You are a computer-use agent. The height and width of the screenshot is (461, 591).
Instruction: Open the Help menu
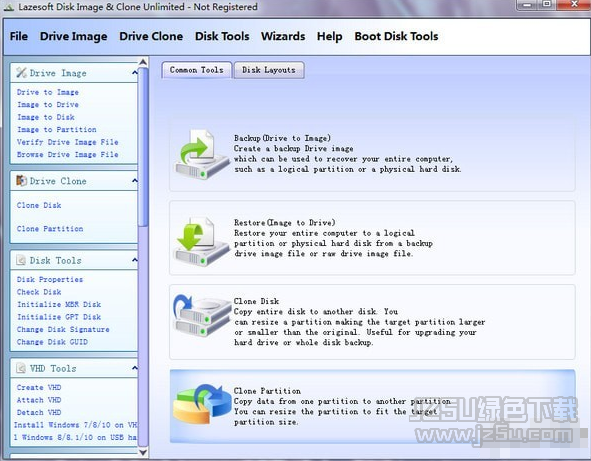tap(330, 36)
